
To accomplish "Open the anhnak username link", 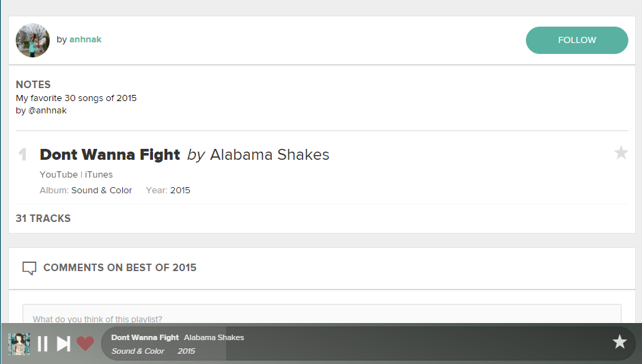I will [85, 40].
